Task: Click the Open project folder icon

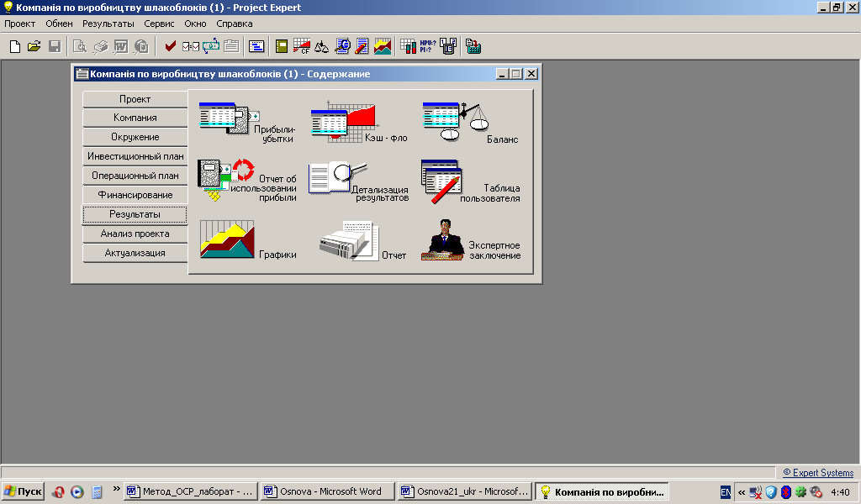Action: [34, 46]
